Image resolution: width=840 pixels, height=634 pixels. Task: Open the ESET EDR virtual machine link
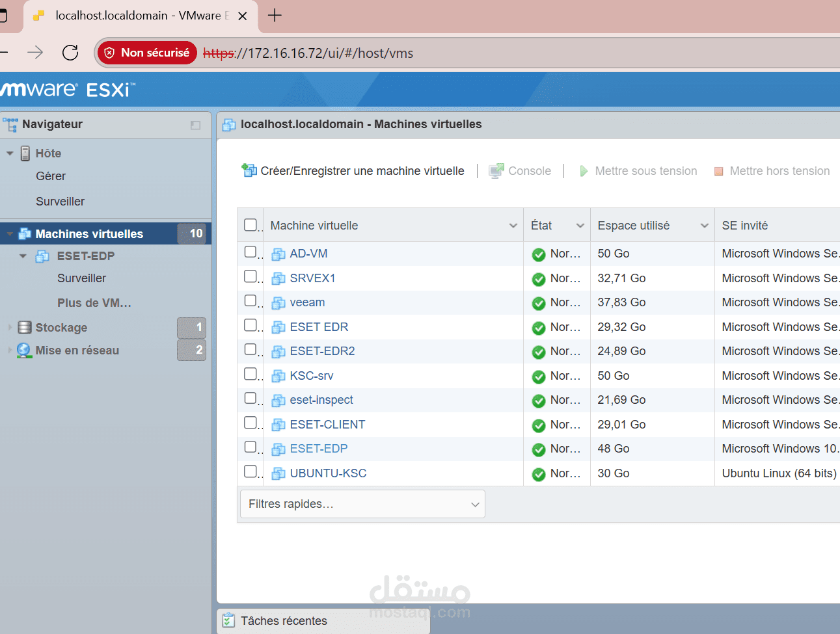coord(319,327)
